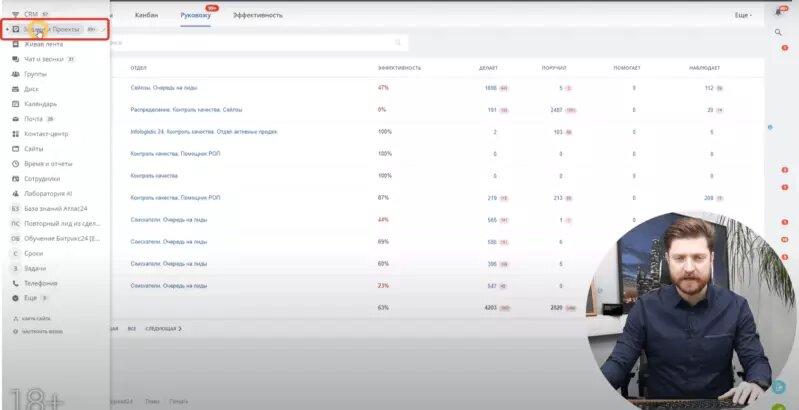The image size is (799, 410).
Task: Open Настроить меню settings in sidebar
Action: [x=42, y=331]
